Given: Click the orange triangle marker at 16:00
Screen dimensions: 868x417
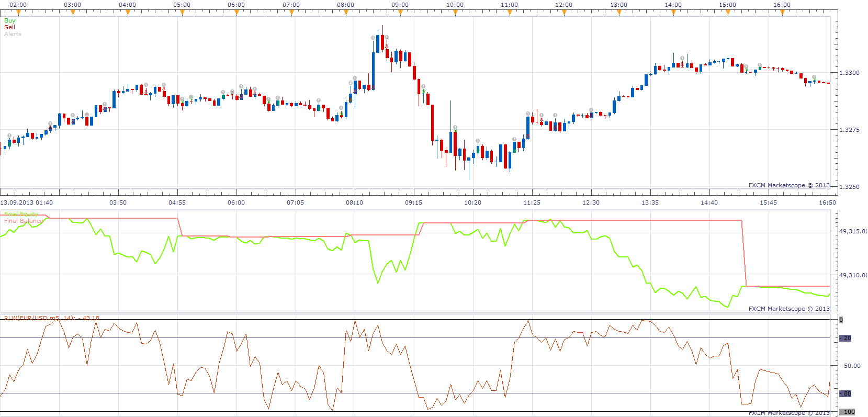Looking at the screenshot, I should pyautogui.click(x=782, y=13).
